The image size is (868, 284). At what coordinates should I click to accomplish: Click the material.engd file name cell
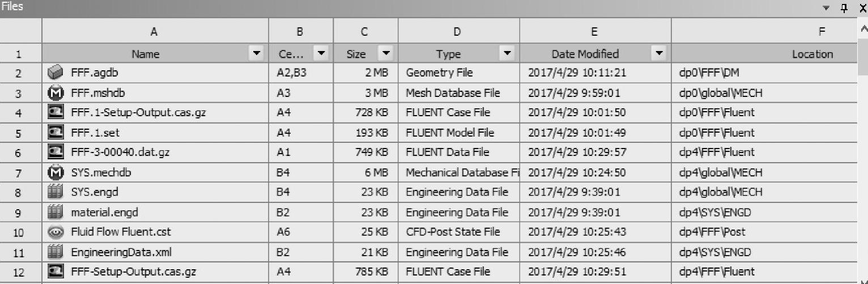[x=104, y=213]
